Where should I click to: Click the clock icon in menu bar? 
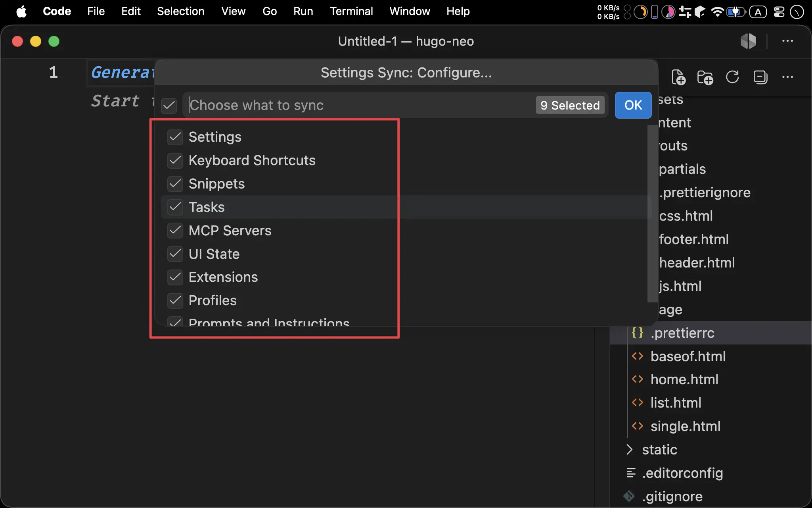[x=797, y=12]
